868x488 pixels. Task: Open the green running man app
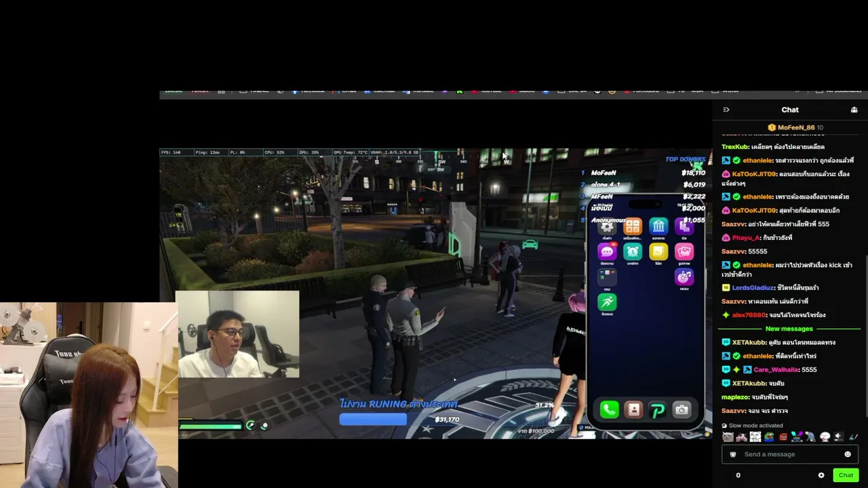(607, 302)
